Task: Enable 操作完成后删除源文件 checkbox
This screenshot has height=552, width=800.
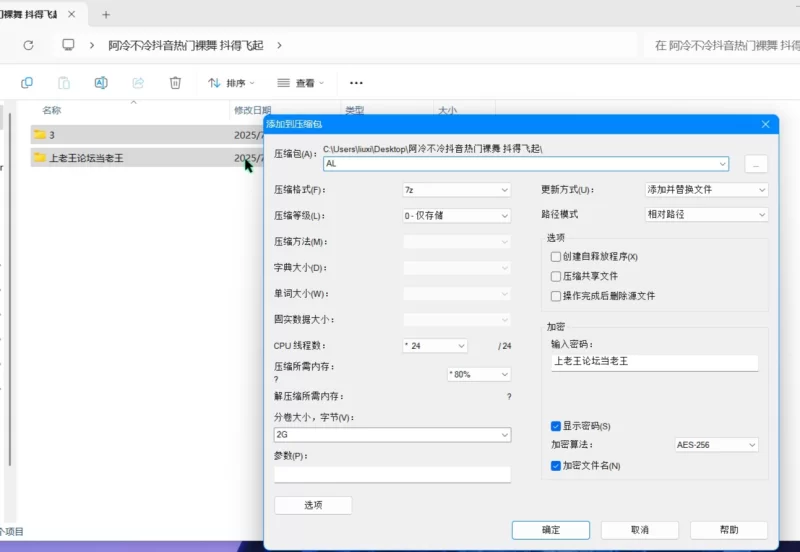Action: [556, 296]
